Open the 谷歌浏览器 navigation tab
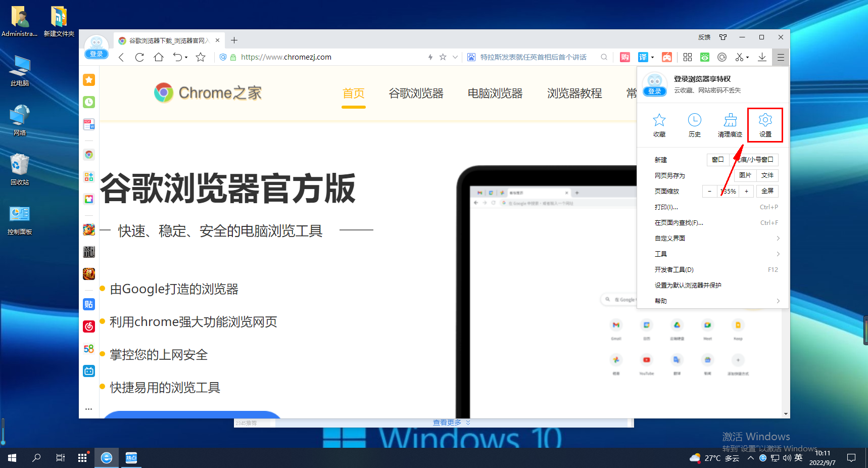This screenshot has height=468, width=868. point(416,93)
